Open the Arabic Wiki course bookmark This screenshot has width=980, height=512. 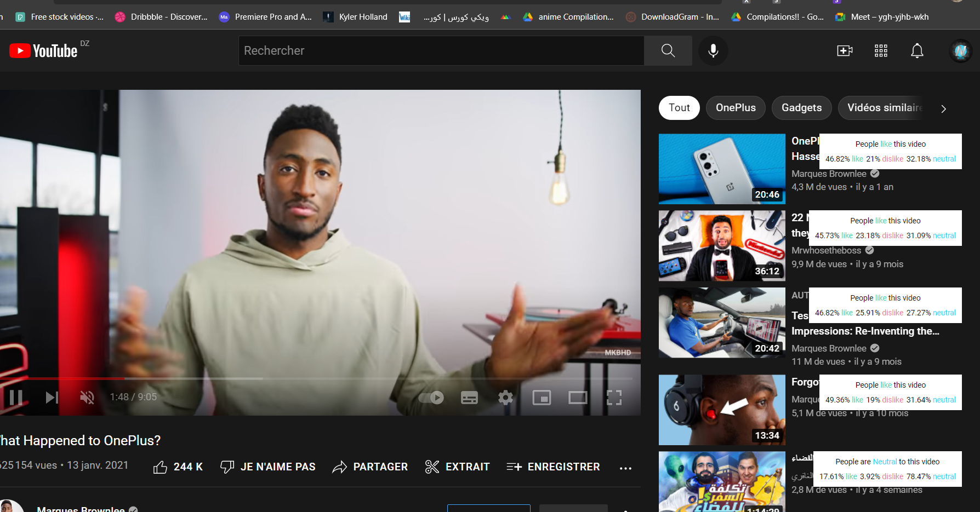444,17
